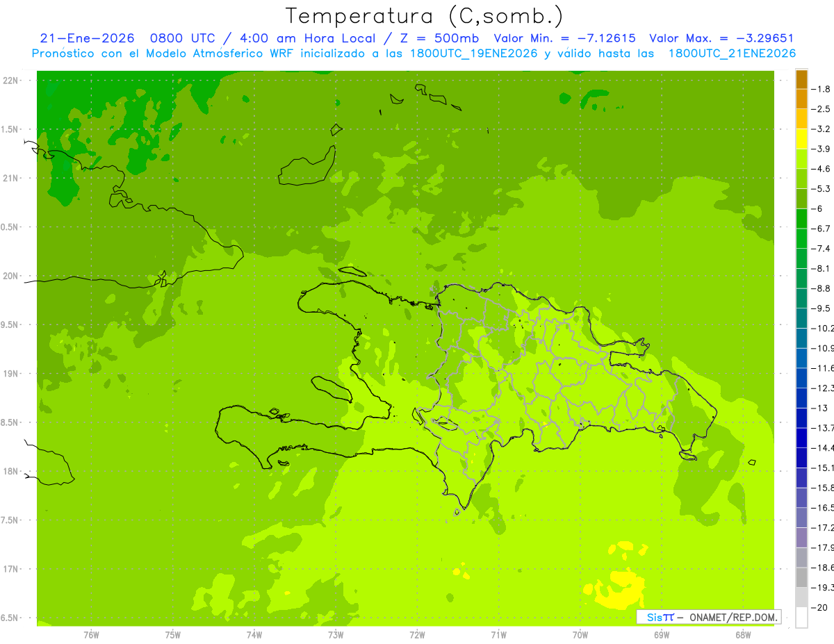The image size is (834, 644).
Task: Click the "70W" longitude axis label
Action: pyautogui.click(x=580, y=634)
